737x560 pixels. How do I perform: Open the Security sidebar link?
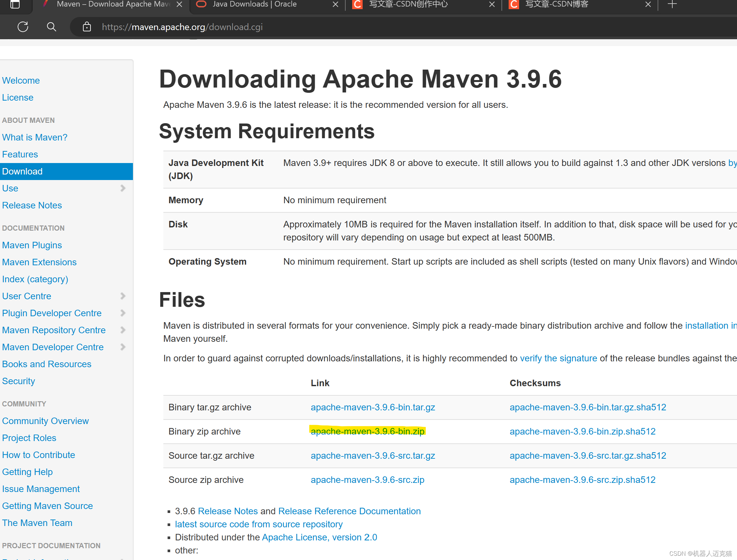(x=18, y=381)
